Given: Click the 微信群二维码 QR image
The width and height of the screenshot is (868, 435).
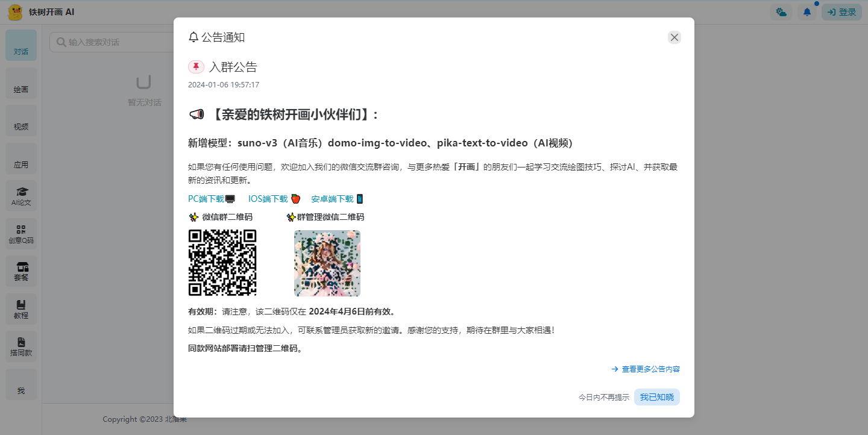Looking at the screenshot, I should point(222,263).
